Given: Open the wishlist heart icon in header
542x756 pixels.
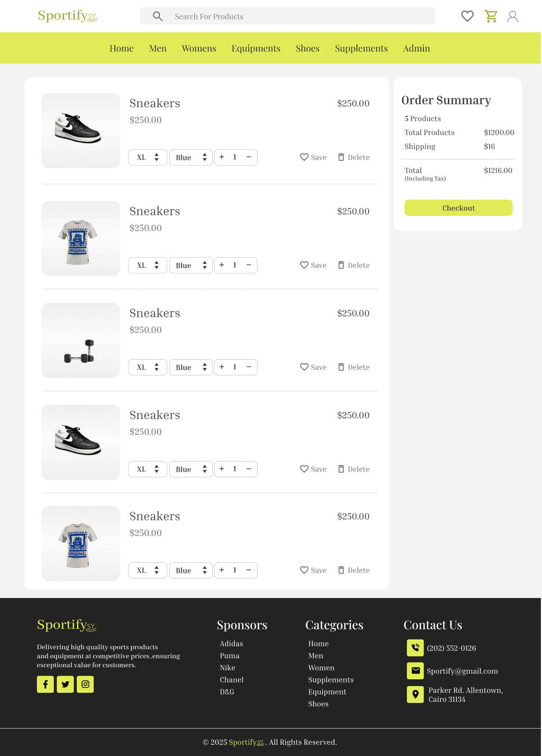Looking at the screenshot, I should pos(467,16).
